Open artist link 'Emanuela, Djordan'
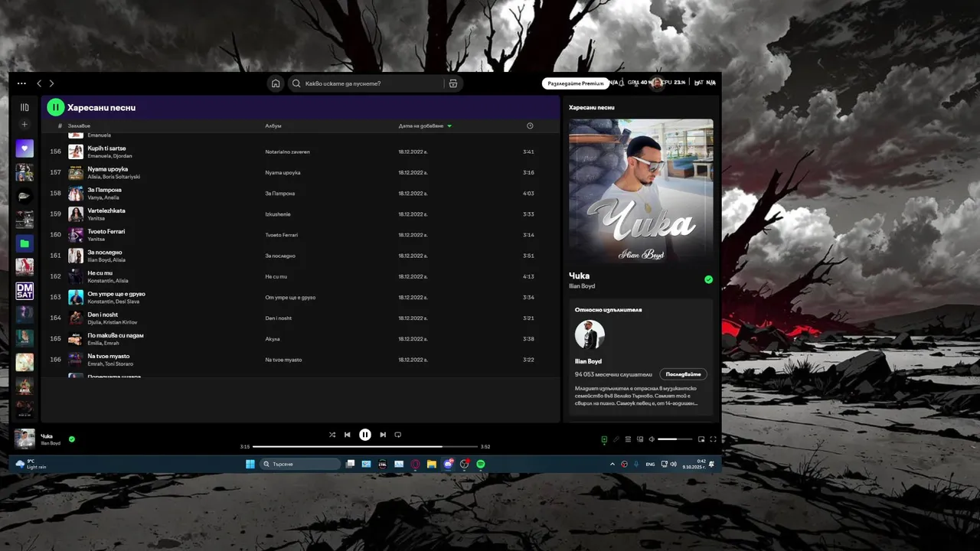 pyautogui.click(x=110, y=156)
